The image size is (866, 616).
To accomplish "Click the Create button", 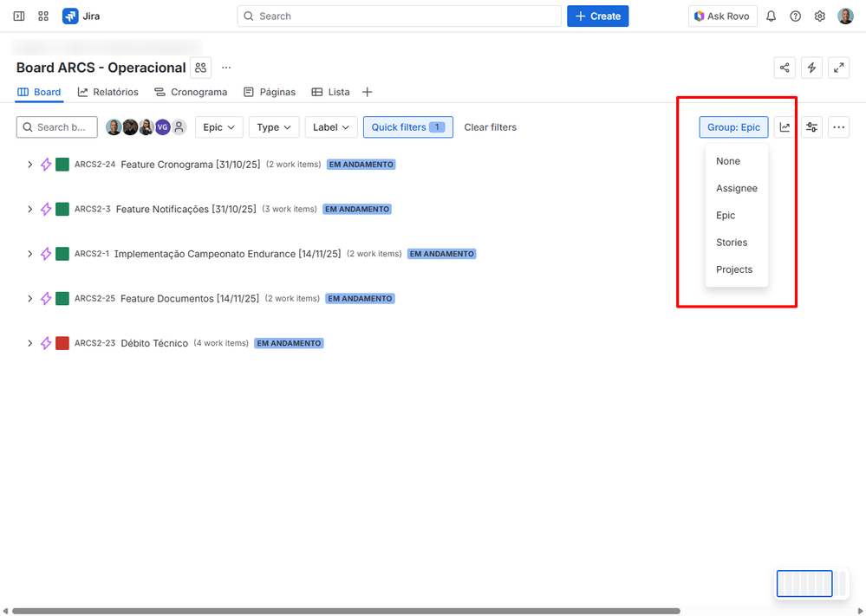I will [x=597, y=16].
